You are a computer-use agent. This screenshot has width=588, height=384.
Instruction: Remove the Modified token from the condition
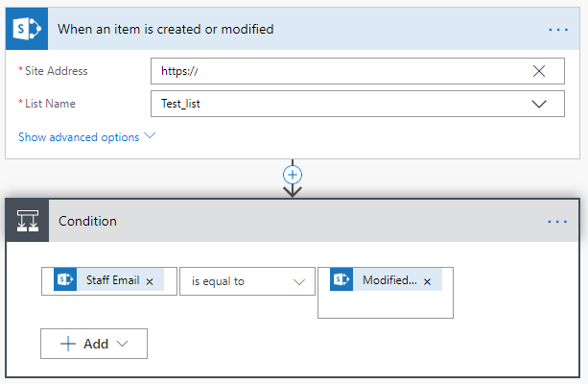[427, 281]
